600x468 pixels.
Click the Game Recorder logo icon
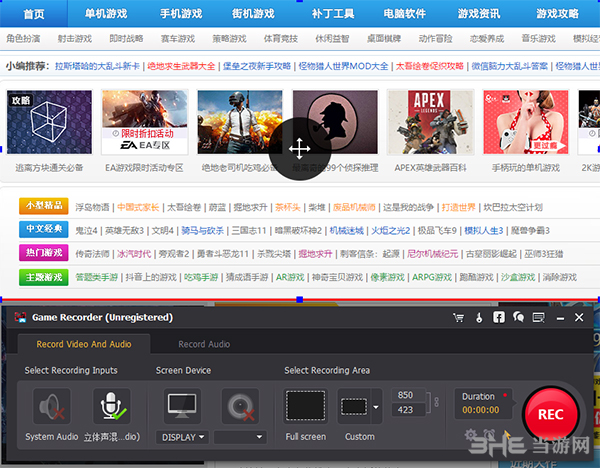pyautogui.click(x=20, y=317)
